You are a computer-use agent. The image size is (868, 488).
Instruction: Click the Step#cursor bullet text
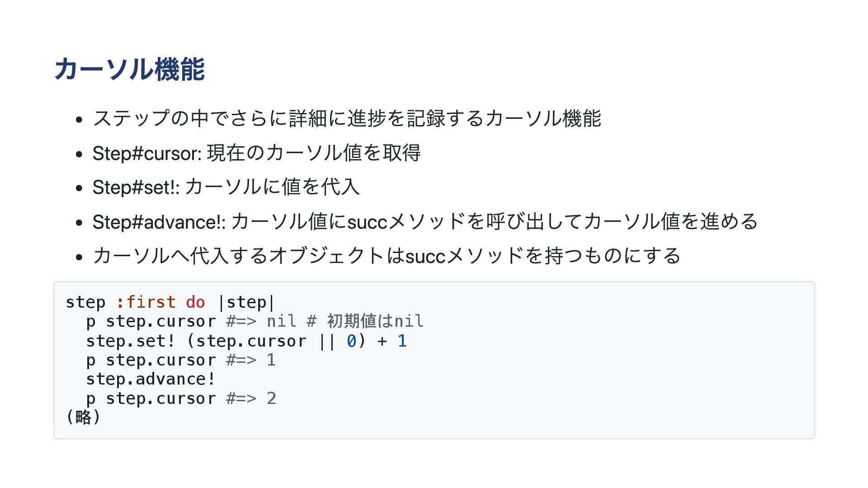[x=257, y=153]
